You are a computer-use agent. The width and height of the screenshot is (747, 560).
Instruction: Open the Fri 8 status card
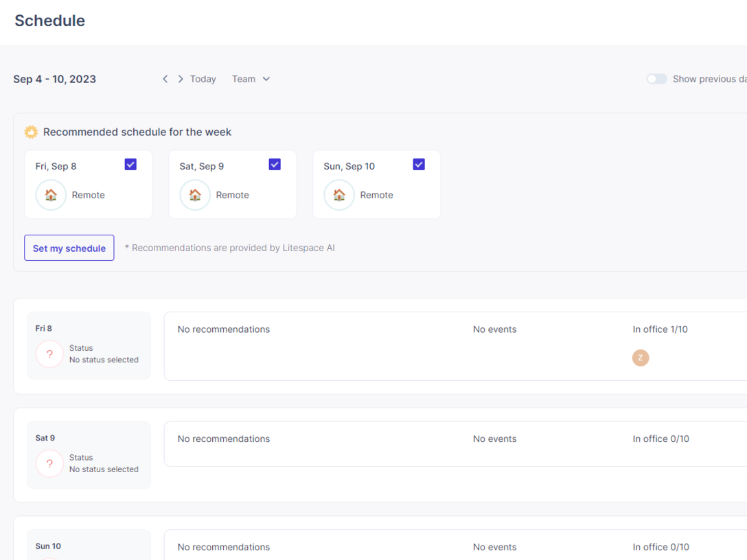(89, 345)
